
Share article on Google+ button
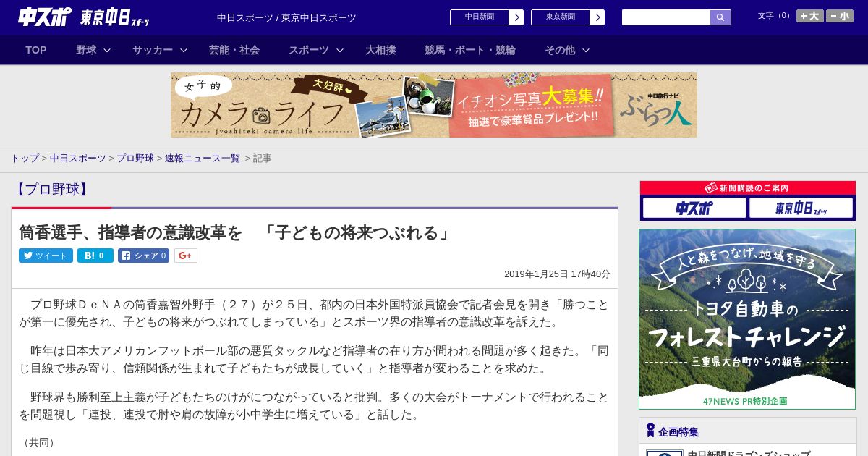186,256
